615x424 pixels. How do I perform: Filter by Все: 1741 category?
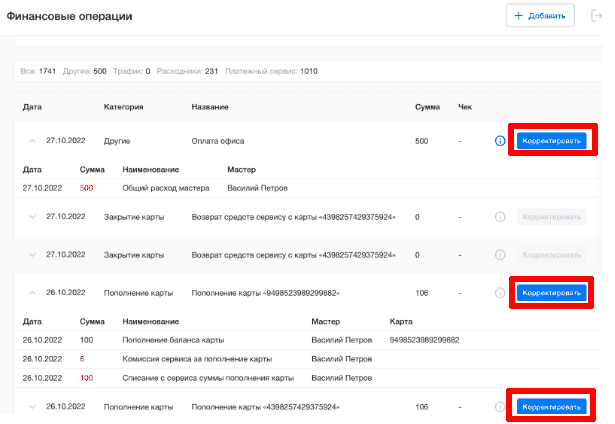click(38, 71)
